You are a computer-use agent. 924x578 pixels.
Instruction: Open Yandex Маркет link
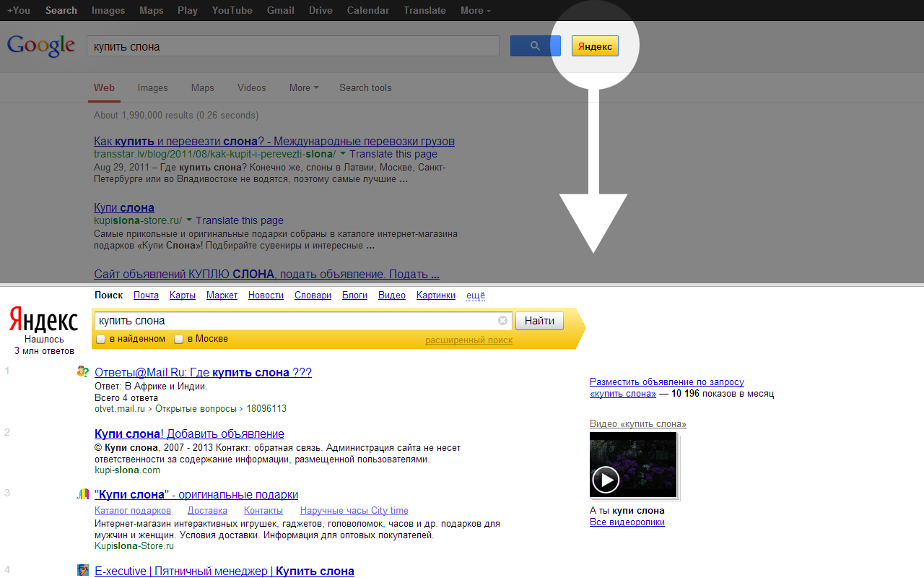222,296
